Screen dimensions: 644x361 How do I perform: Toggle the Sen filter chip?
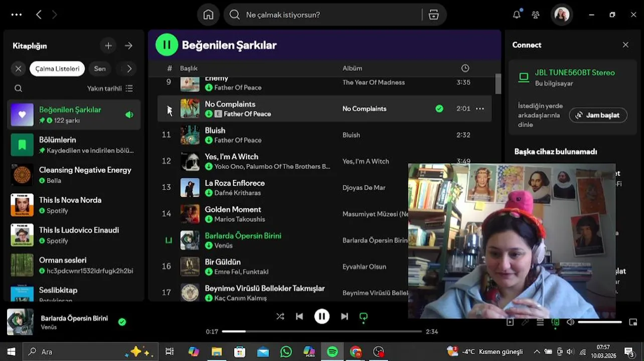coord(100,69)
